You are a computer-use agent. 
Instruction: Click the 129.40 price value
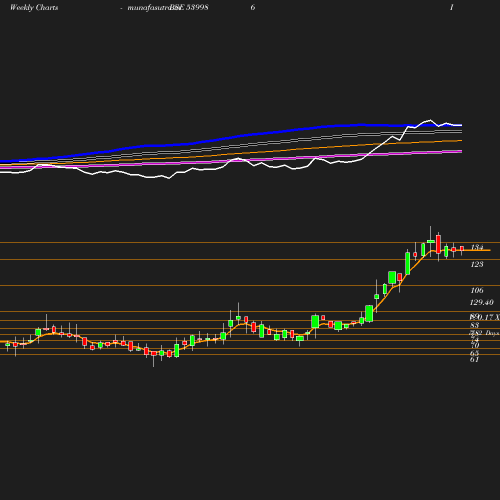coord(481,302)
